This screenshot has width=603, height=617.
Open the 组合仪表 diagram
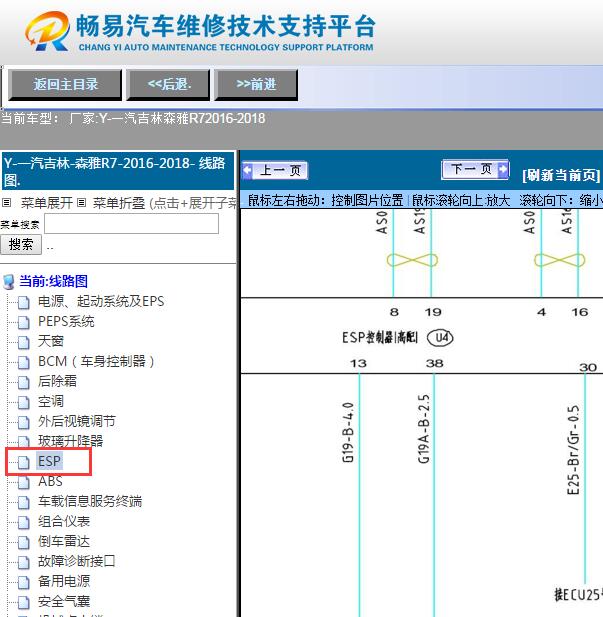click(64, 521)
